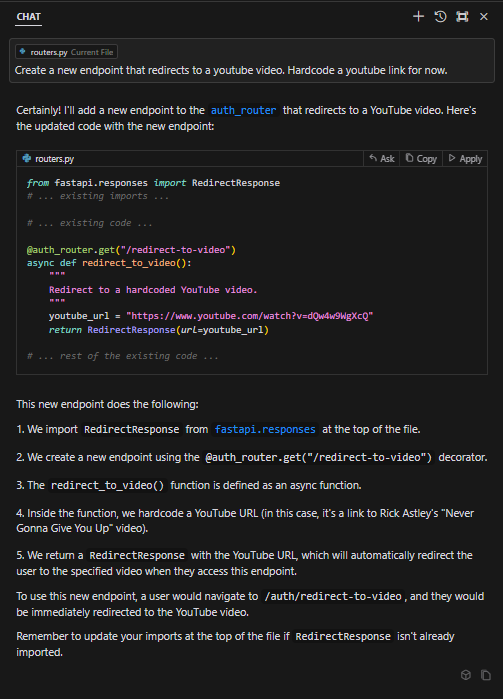Copy the response with the bottom copy icon

point(486,675)
